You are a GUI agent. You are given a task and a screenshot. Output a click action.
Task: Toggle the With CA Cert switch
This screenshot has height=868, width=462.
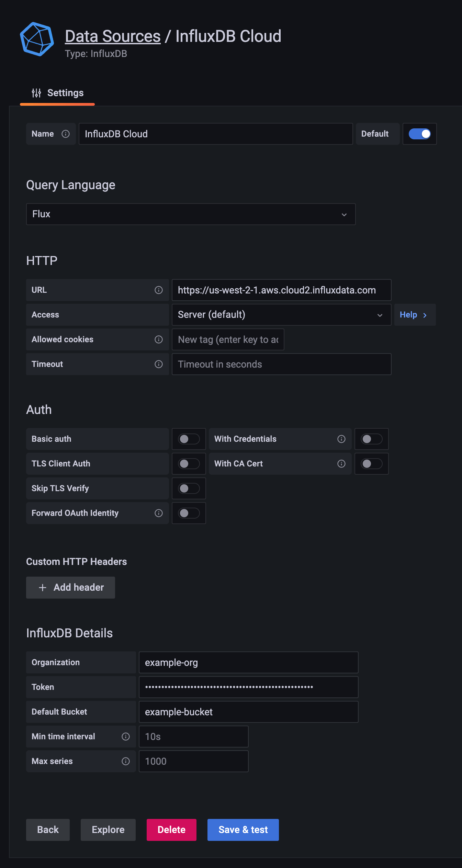(372, 464)
